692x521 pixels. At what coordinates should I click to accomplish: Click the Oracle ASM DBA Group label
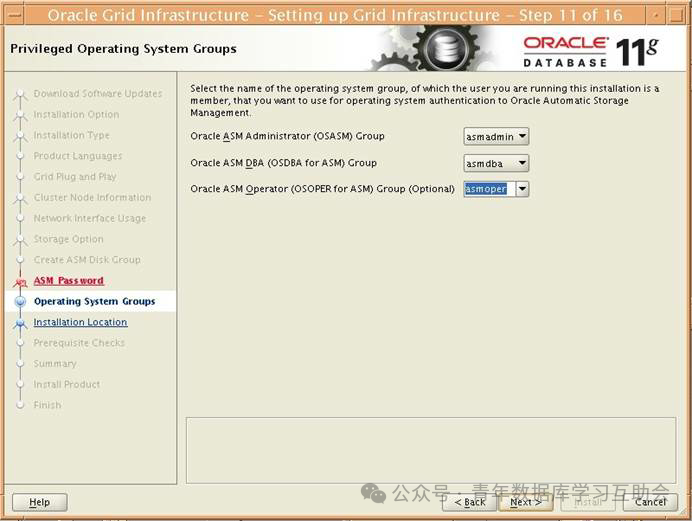coord(283,163)
